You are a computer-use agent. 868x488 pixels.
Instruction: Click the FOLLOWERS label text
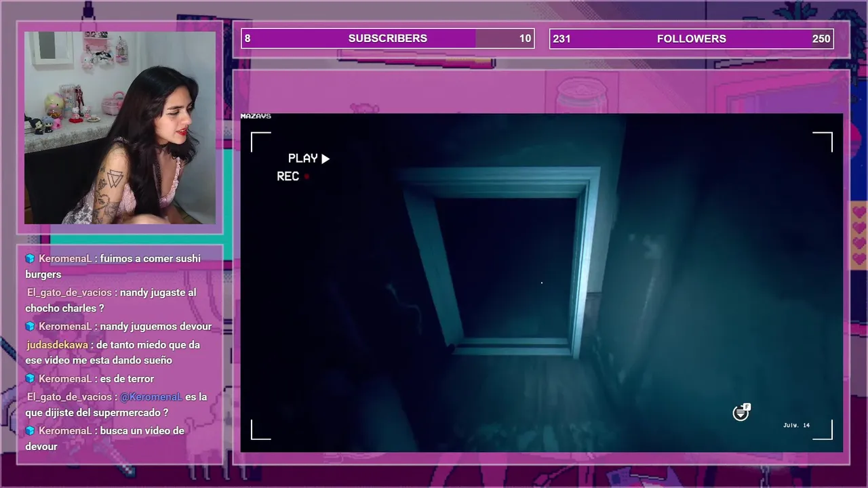coord(692,39)
